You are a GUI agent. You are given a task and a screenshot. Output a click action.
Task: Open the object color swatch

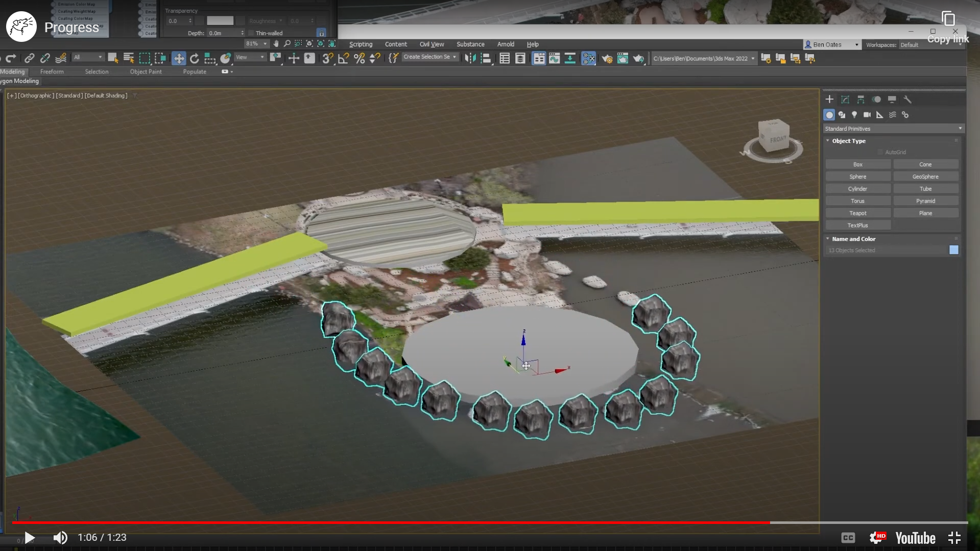pos(954,250)
